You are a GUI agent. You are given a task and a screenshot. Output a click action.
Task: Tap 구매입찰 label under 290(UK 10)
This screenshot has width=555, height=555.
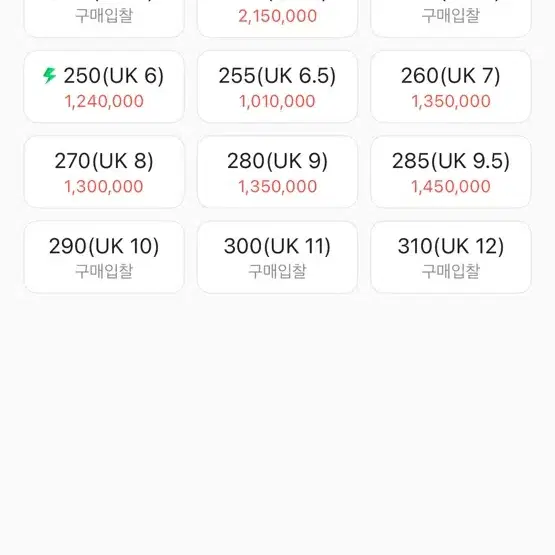click(x=104, y=271)
